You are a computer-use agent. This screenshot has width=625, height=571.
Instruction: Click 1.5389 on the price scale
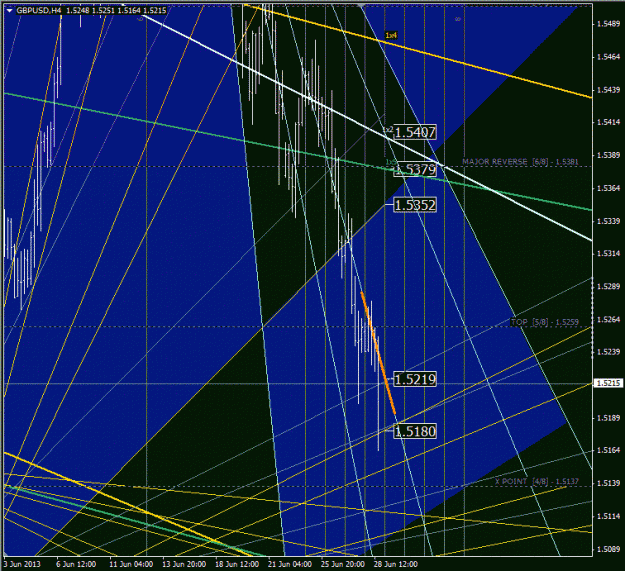[608, 155]
